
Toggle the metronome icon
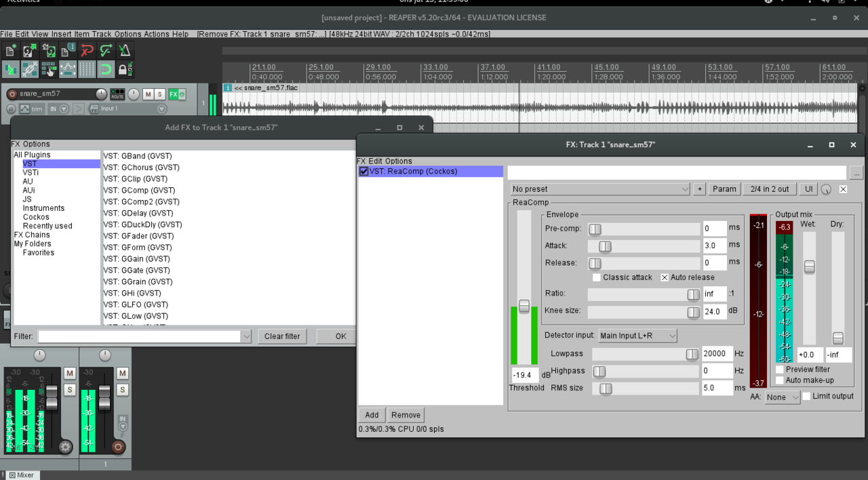click(125, 50)
